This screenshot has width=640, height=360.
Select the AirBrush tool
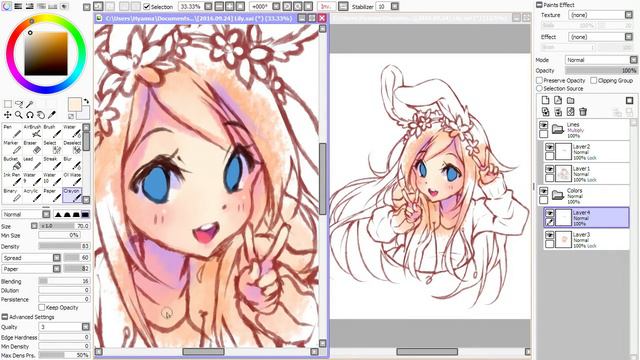pyautogui.click(x=32, y=131)
